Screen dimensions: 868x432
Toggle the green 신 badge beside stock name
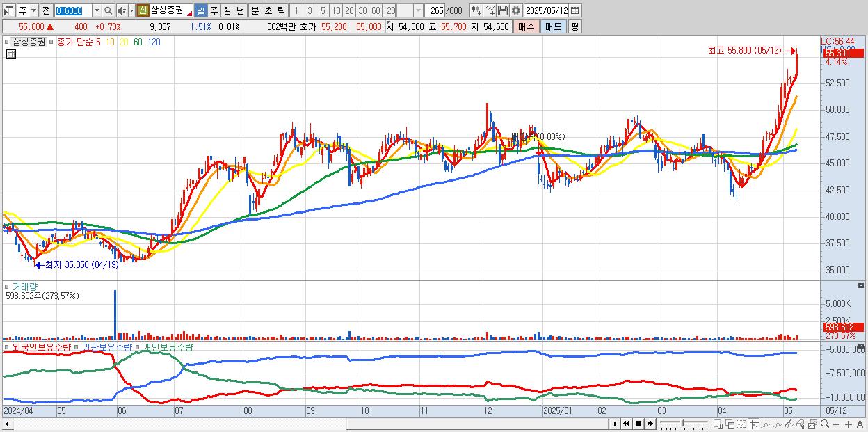(x=143, y=10)
